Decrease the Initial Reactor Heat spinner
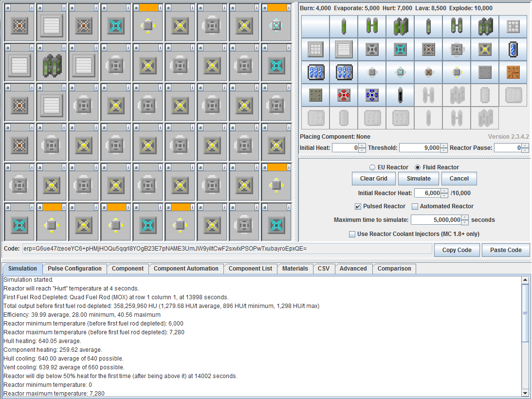 445,196
